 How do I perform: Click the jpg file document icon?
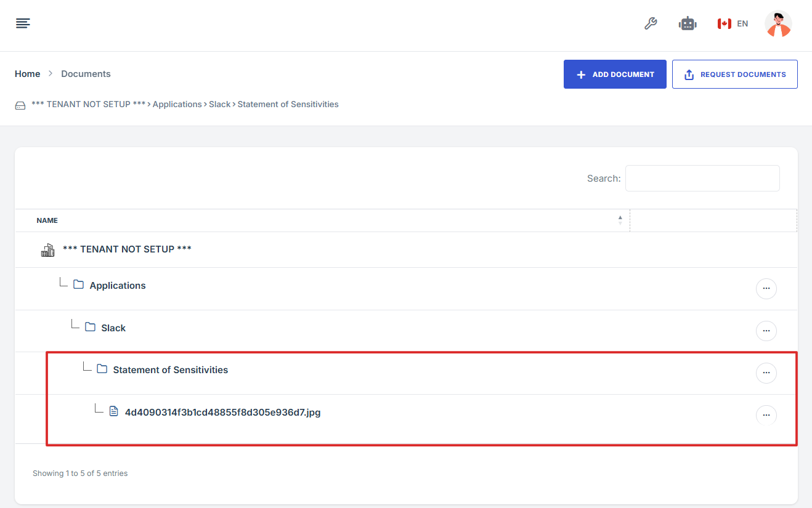click(x=113, y=411)
